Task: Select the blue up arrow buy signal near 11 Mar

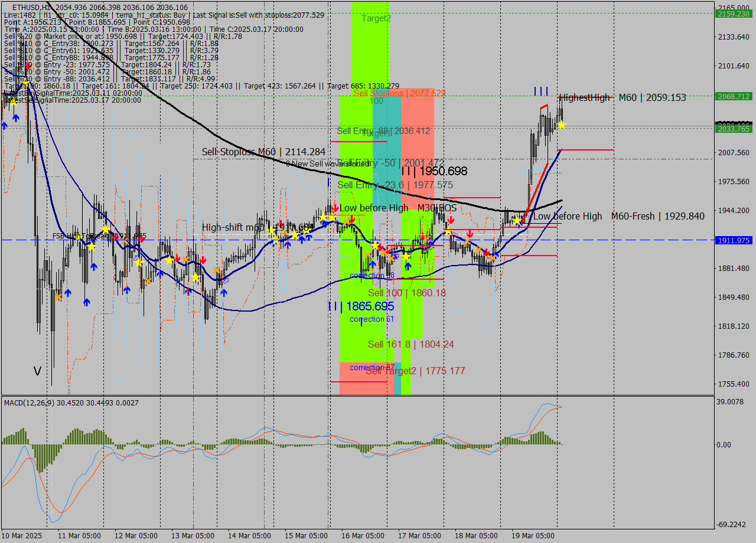Action: coord(69,292)
